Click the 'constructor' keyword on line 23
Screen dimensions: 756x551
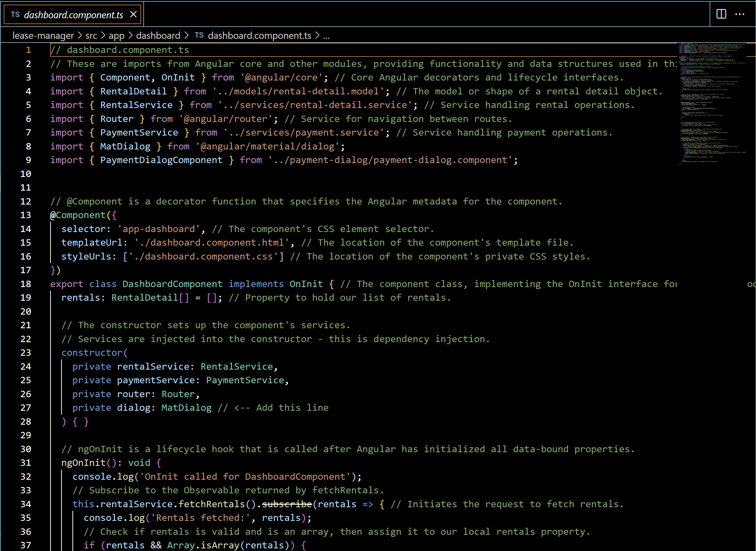[x=92, y=353]
